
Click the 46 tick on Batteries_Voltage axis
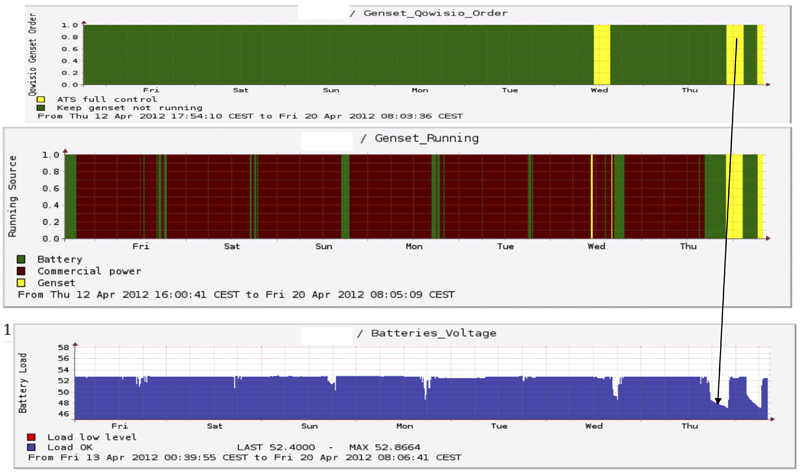click(x=63, y=414)
